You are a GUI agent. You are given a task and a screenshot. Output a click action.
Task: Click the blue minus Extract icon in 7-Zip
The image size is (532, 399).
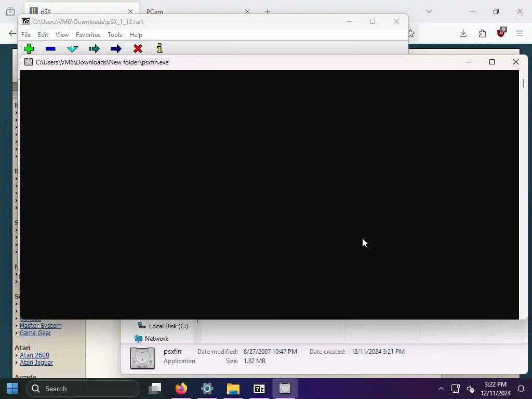[x=50, y=49]
